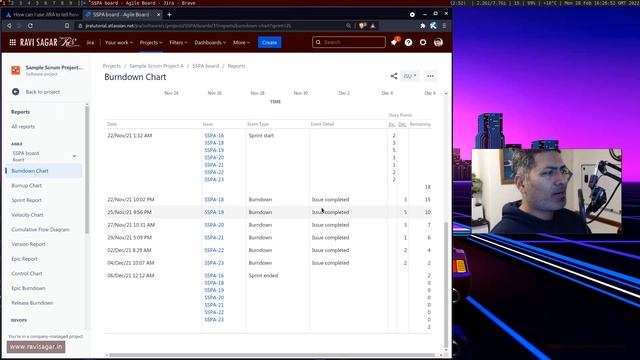
Task: Expand the Your work dropdown
Action: tap(118, 42)
